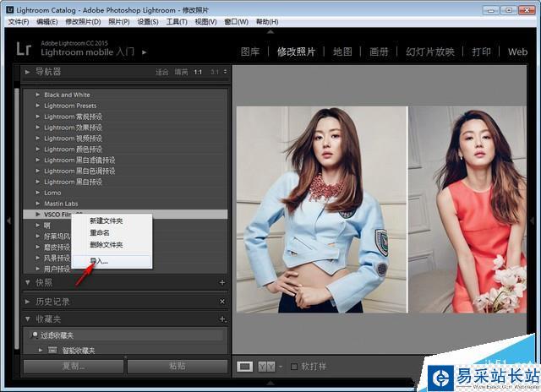Screen dimensions: 541x392
Task: Click the left panel vertical scrollbar
Action: click(x=17, y=217)
